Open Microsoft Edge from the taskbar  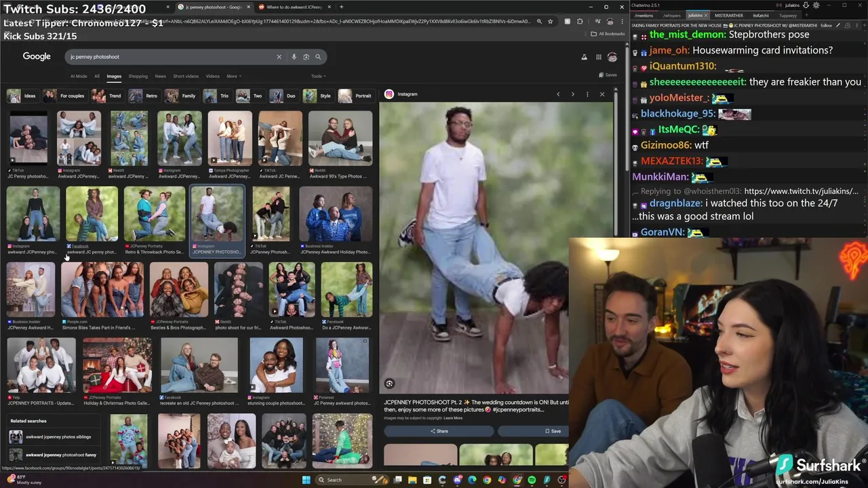472,480
